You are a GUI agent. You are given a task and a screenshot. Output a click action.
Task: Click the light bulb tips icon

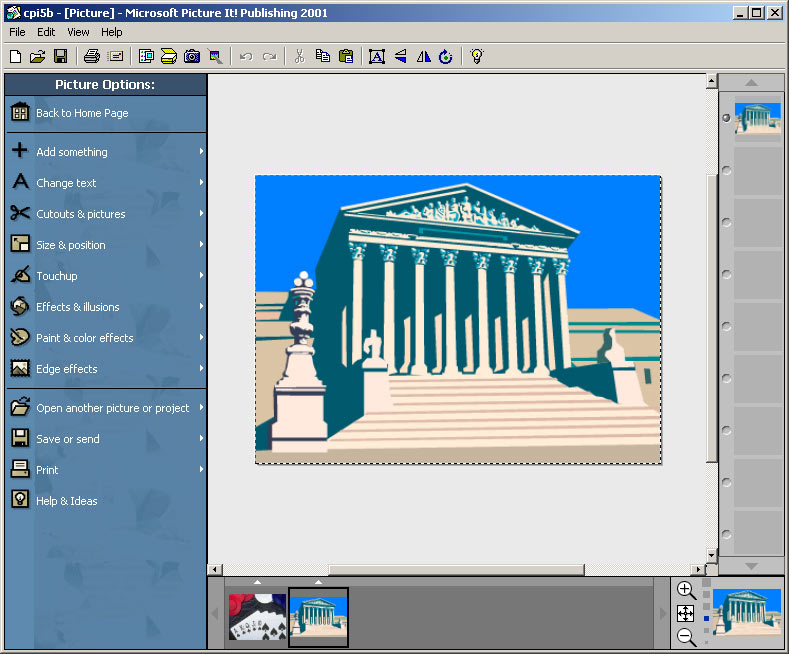(477, 56)
